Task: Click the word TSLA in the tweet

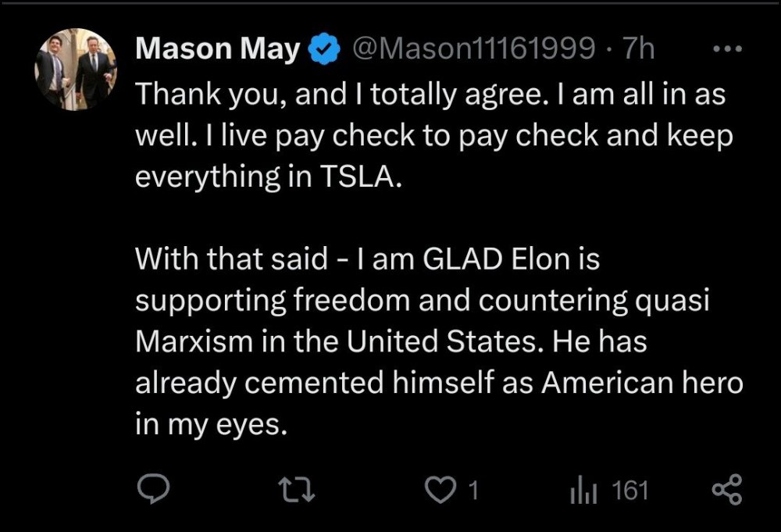Action: (x=360, y=177)
